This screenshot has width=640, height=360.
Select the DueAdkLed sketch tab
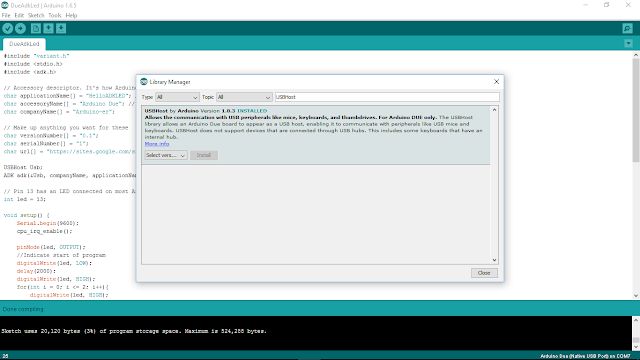tap(24, 44)
